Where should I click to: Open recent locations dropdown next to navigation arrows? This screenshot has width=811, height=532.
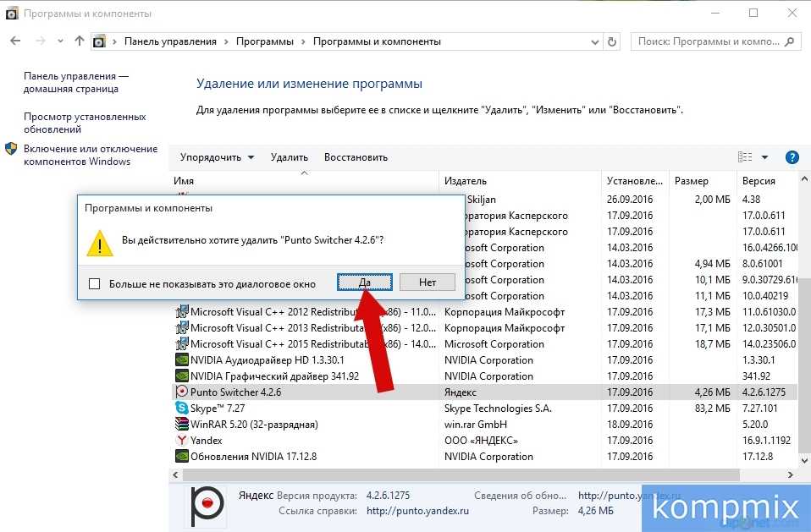point(60,41)
